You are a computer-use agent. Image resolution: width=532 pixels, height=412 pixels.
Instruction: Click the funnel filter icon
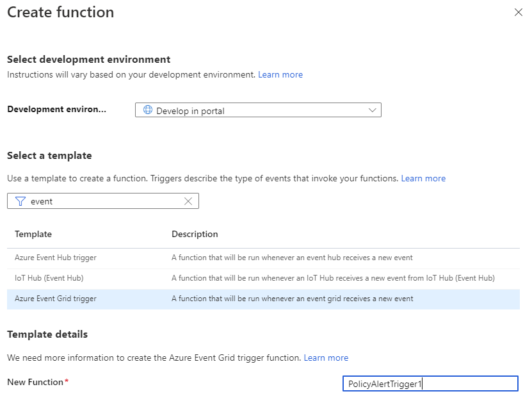(20, 201)
